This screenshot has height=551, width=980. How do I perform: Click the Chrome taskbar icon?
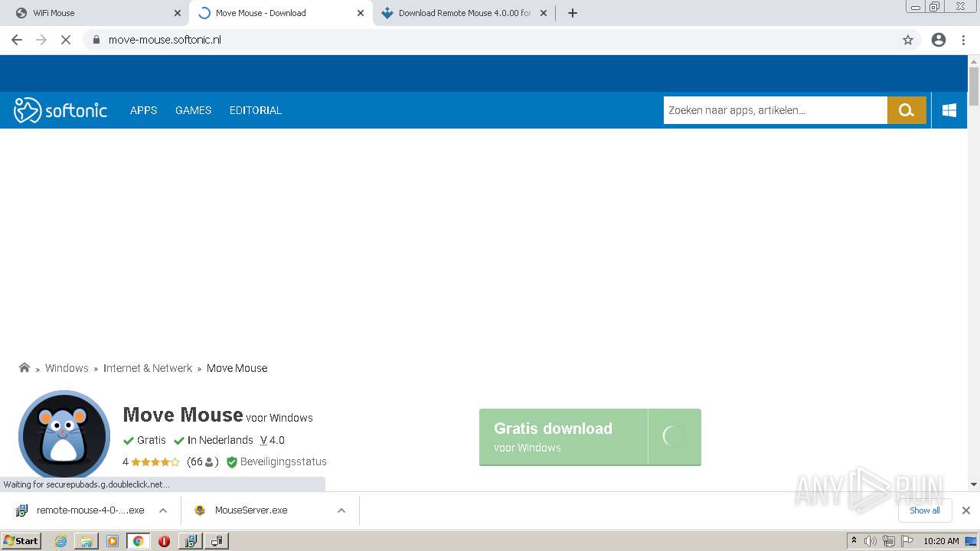point(138,541)
